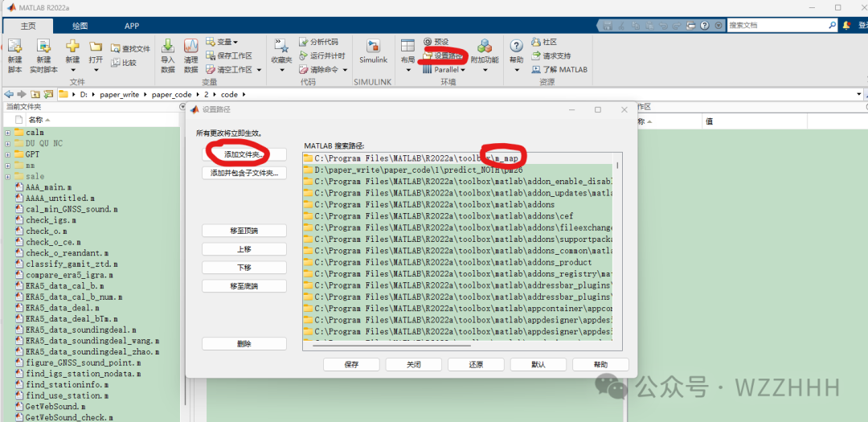Select the toolbox\matlab\addons\cef path row
868x422 pixels.
pyautogui.click(x=458, y=216)
